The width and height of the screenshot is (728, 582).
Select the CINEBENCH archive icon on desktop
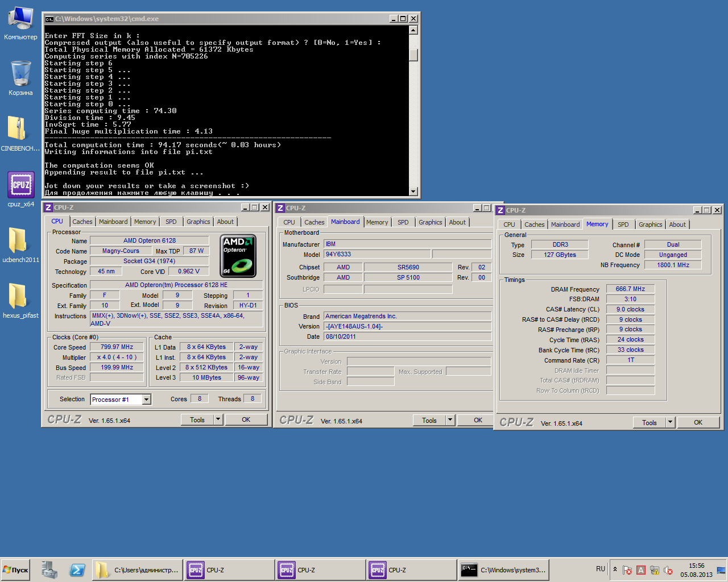pyautogui.click(x=20, y=134)
